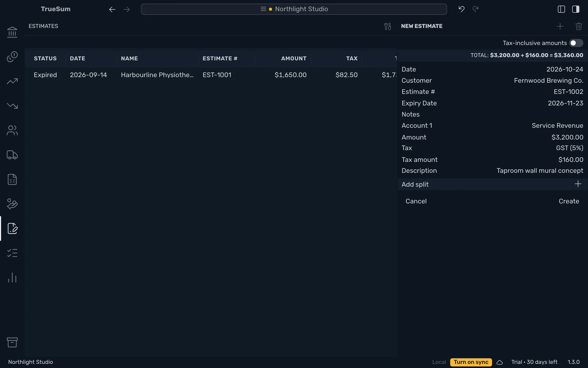Click the plus icon beside New Estimate
This screenshot has width=588, height=368.
tap(560, 26)
